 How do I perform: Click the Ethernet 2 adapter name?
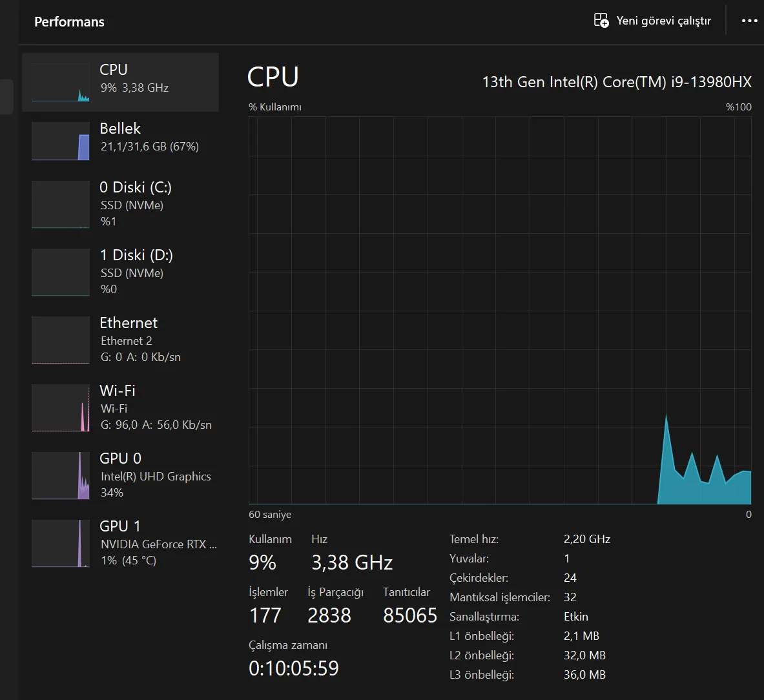click(126, 341)
